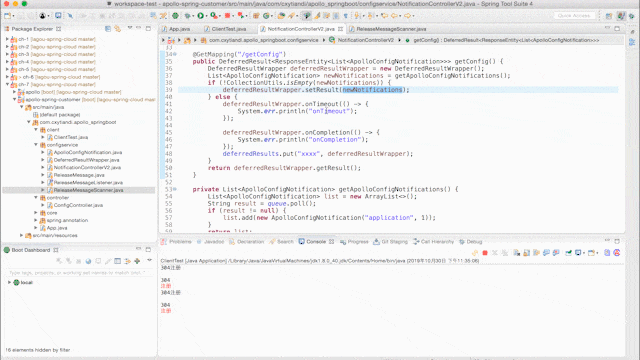The width and height of the screenshot is (640, 360).
Task: Toggle Link with Editor in Package Explorer
Action: [x=118, y=29]
